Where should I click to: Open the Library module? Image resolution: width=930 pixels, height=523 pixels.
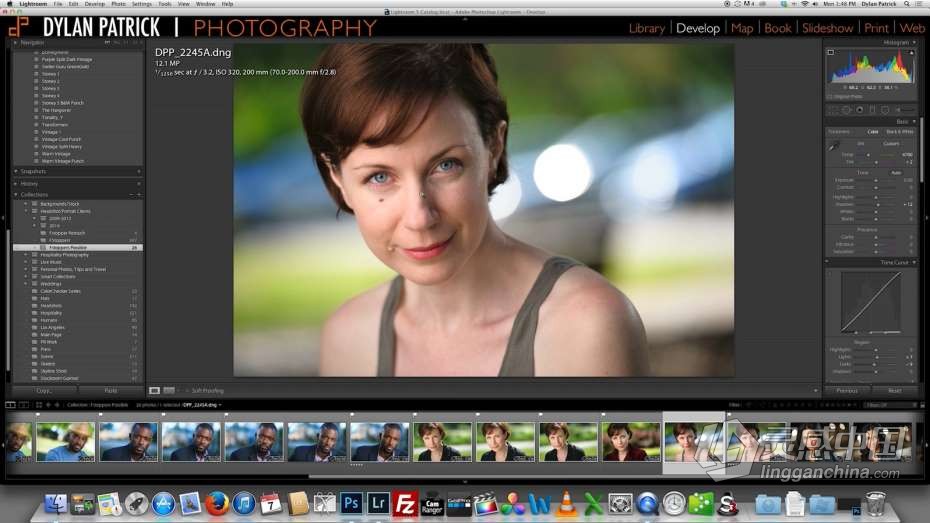[646, 28]
